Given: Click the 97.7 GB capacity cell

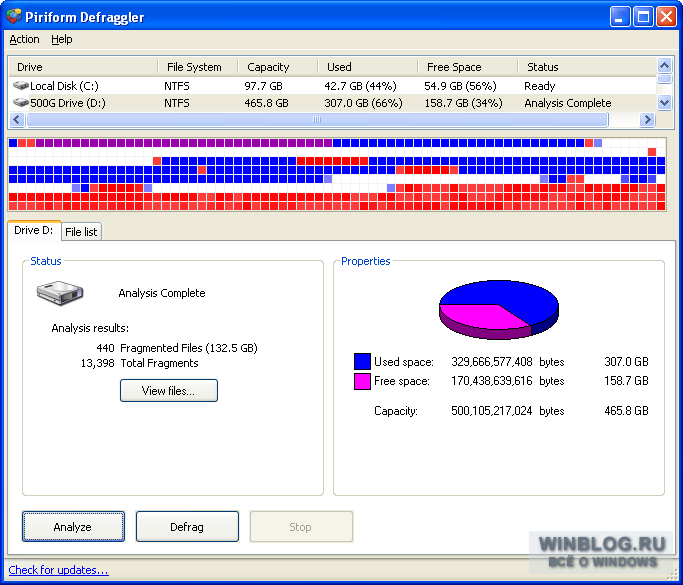Looking at the screenshot, I should click(x=264, y=86).
